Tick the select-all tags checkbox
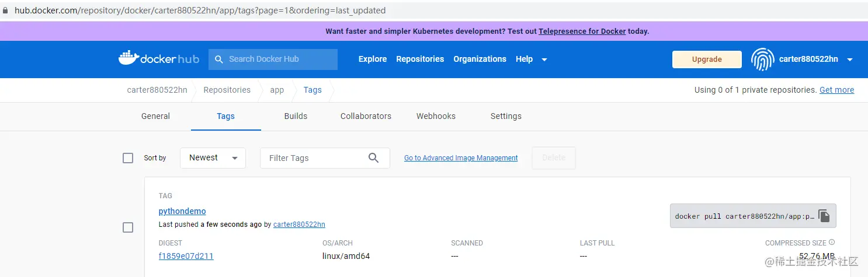Image resolution: width=868 pixels, height=277 pixels. 128,158
